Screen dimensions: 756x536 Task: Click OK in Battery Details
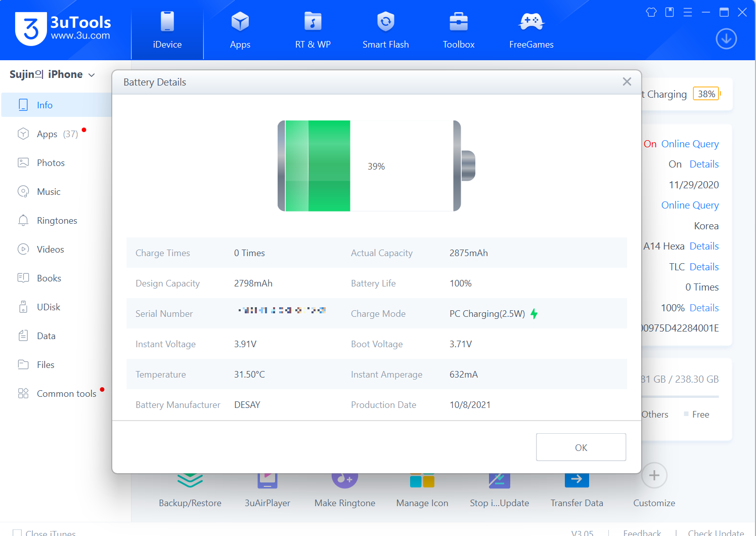click(581, 447)
